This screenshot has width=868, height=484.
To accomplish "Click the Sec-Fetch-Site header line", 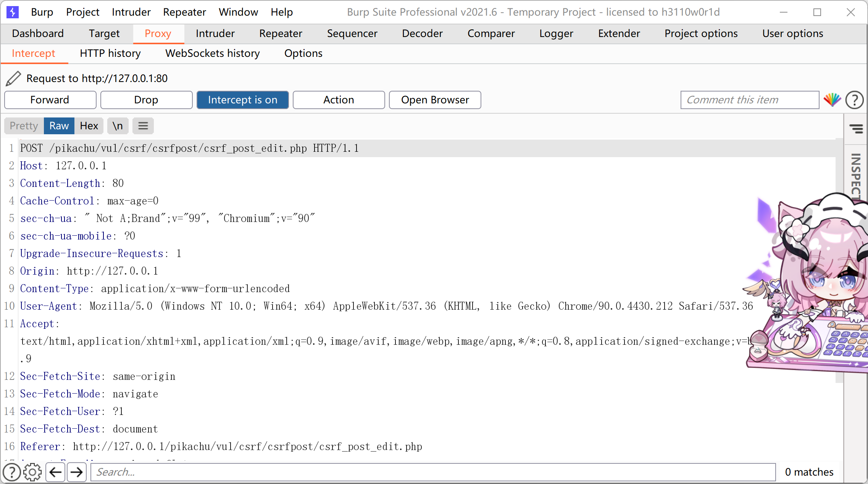I will 98,376.
